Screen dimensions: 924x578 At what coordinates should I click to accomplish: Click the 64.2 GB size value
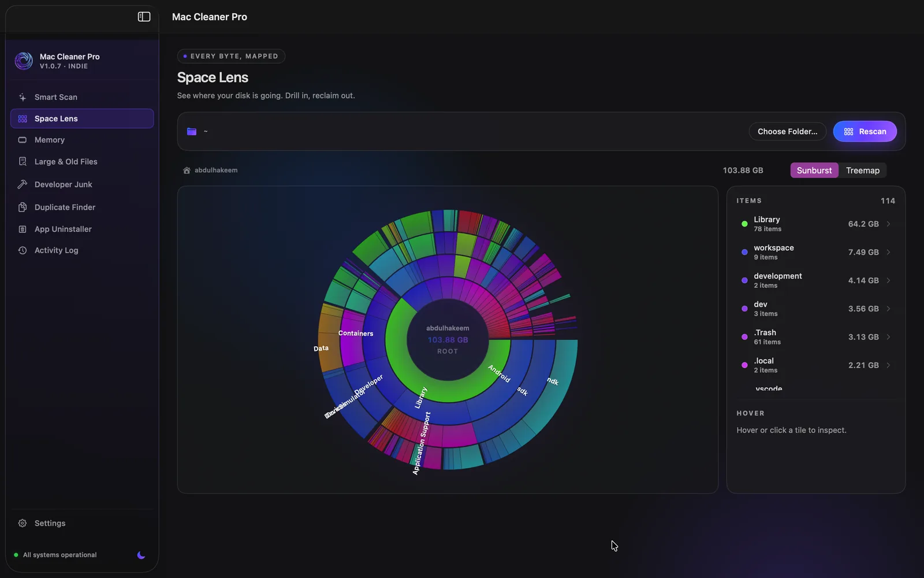[863, 224]
